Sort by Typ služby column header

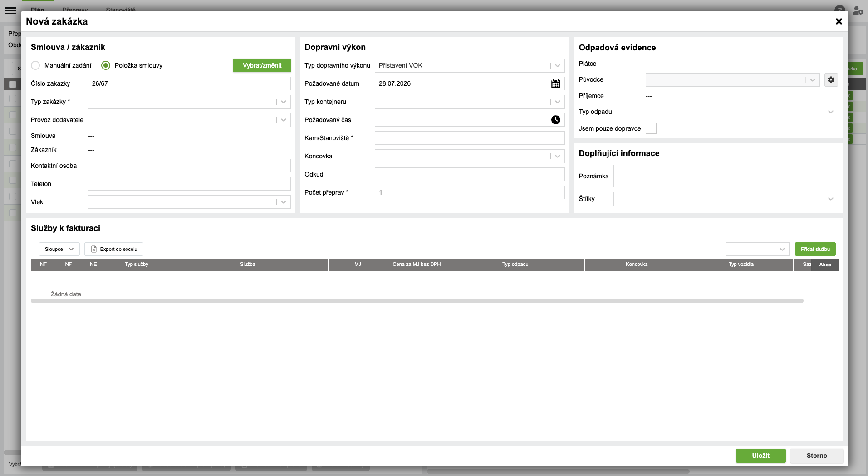click(137, 264)
